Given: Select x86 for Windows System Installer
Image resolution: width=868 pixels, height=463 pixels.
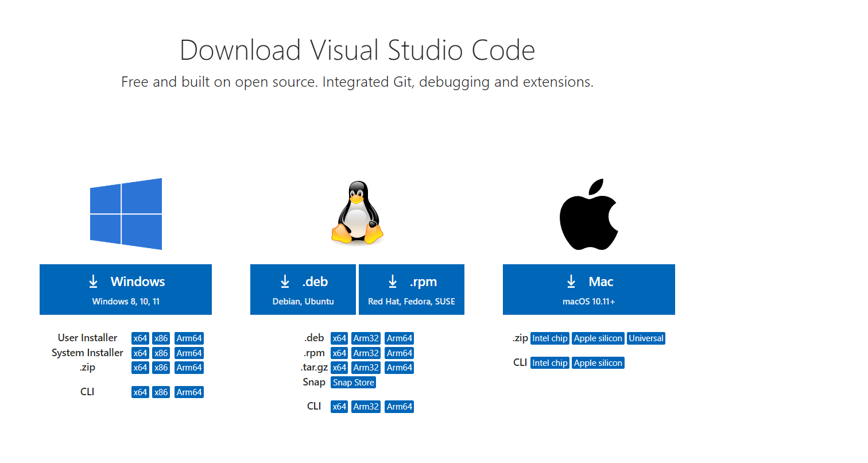Looking at the screenshot, I should tap(161, 353).
